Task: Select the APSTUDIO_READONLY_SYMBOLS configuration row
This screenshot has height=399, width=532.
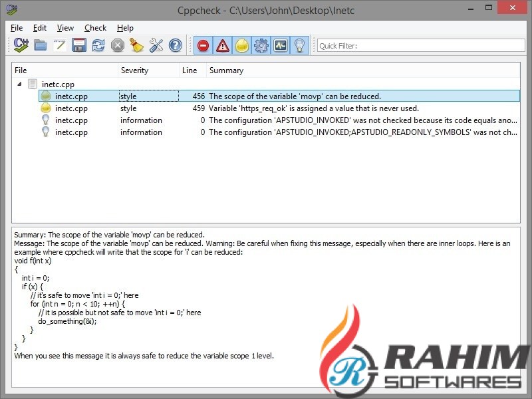Action: [x=279, y=132]
